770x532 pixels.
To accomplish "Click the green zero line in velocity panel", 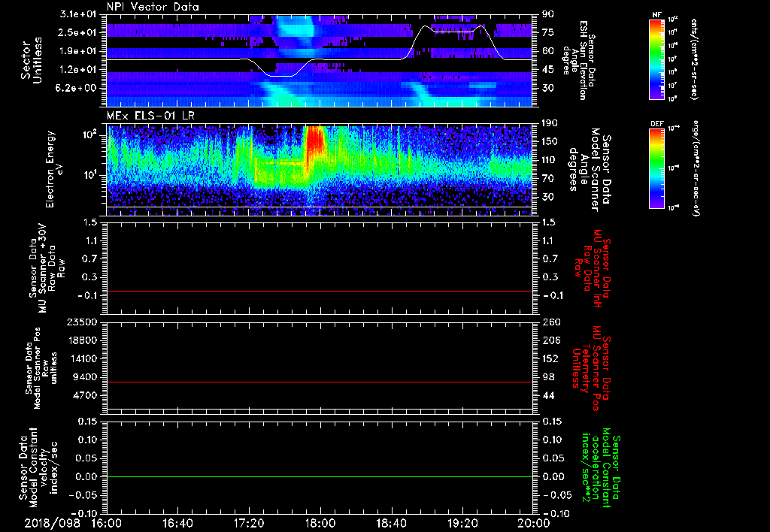I will (320, 476).
